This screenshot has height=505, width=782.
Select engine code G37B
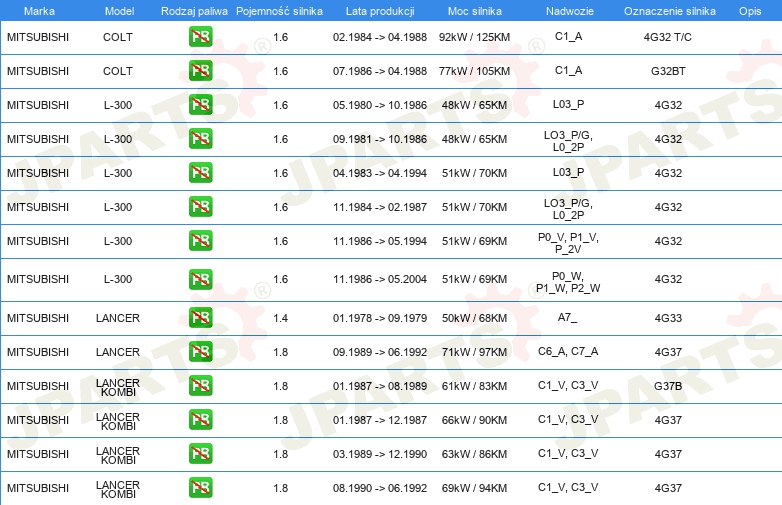tap(668, 386)
